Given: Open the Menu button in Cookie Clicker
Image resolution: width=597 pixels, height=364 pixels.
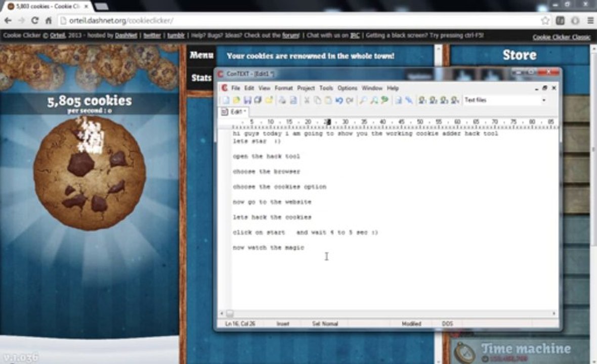Looking at the screenshot, I should [x=201, y=55].
